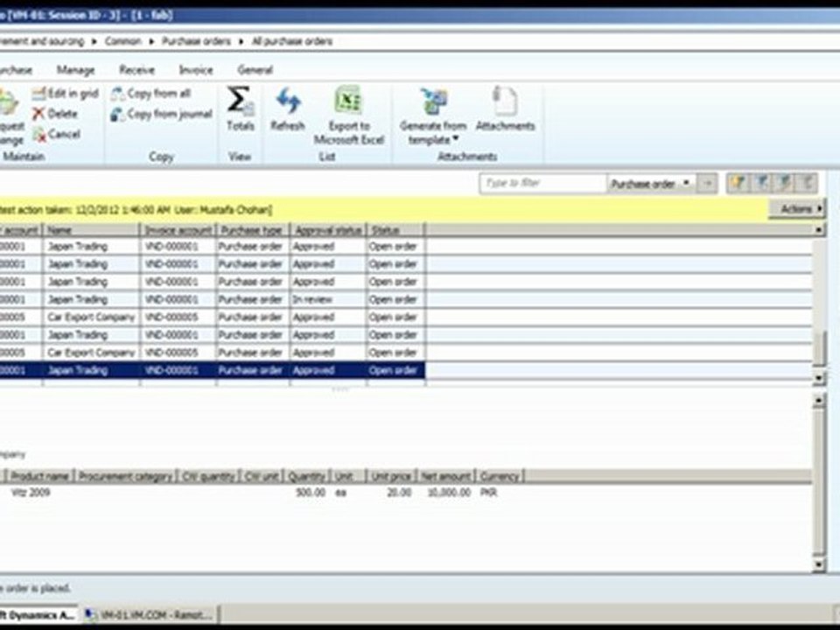This screenshot has width=840, height=630.
Task: Click the Cancel order icon
Action: point(38,134)
